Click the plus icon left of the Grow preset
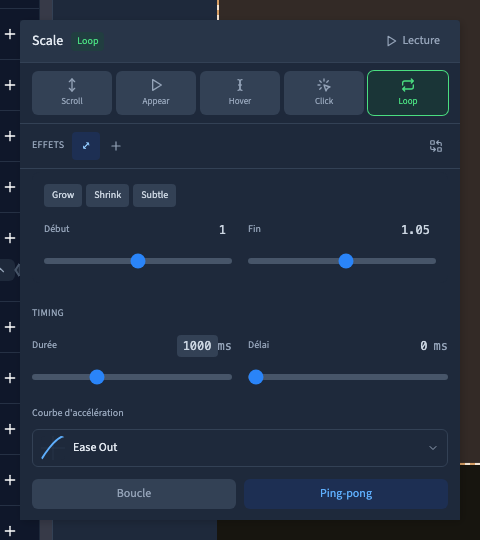Screen dimensions: 480x540 tap(10, 187)
